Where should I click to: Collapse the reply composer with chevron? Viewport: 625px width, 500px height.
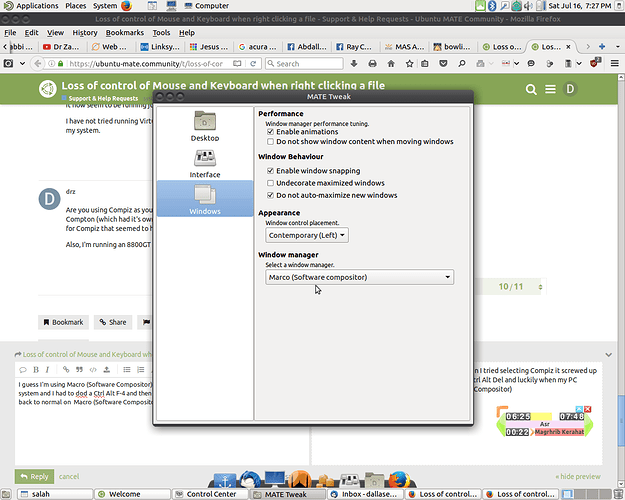(608, 354)
